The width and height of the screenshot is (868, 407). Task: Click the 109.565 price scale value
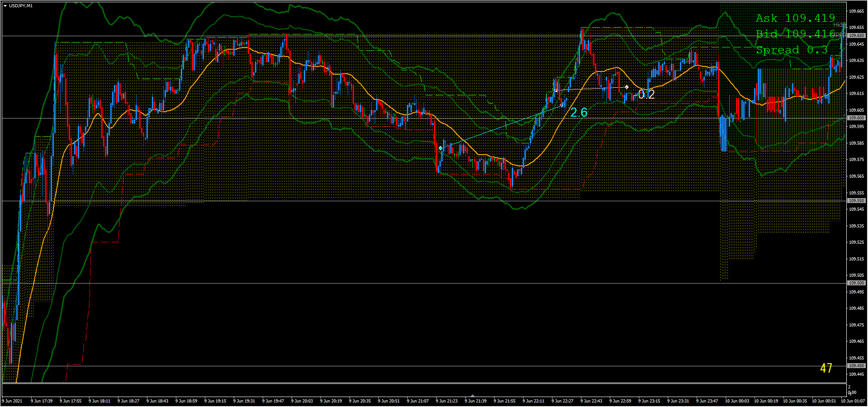[x=857, y=176]
